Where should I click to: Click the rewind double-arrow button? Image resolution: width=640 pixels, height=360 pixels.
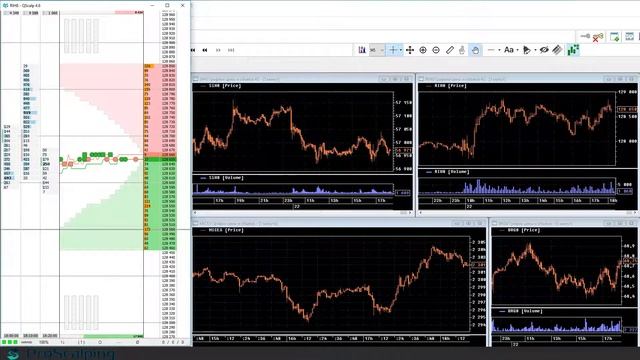point(205,50)
